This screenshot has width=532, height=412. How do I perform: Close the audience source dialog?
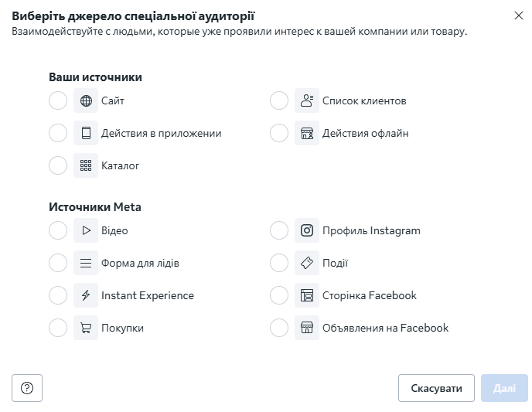(518, 15)
